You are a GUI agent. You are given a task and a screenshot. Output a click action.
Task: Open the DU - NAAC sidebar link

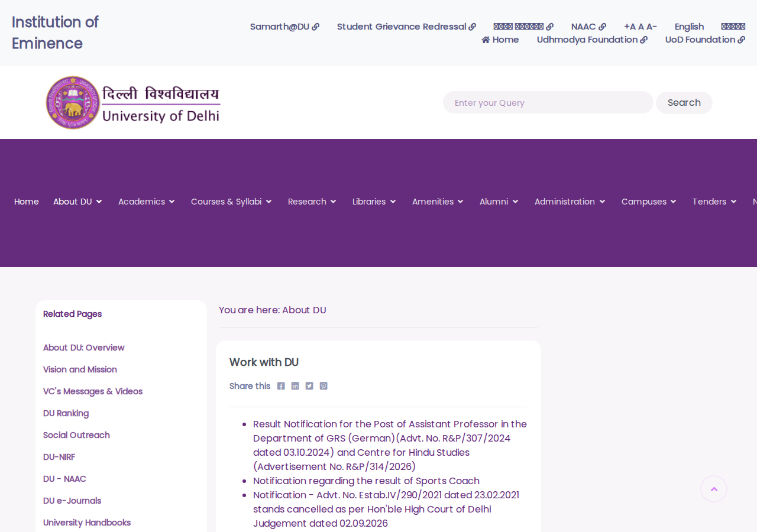click(64, 479)
